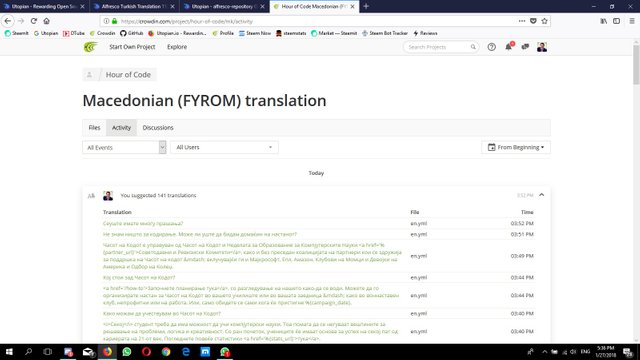Reload the page with refresh icon
Image resolution: width=640 pixels, height=360 pixels.
click(33, 21)
